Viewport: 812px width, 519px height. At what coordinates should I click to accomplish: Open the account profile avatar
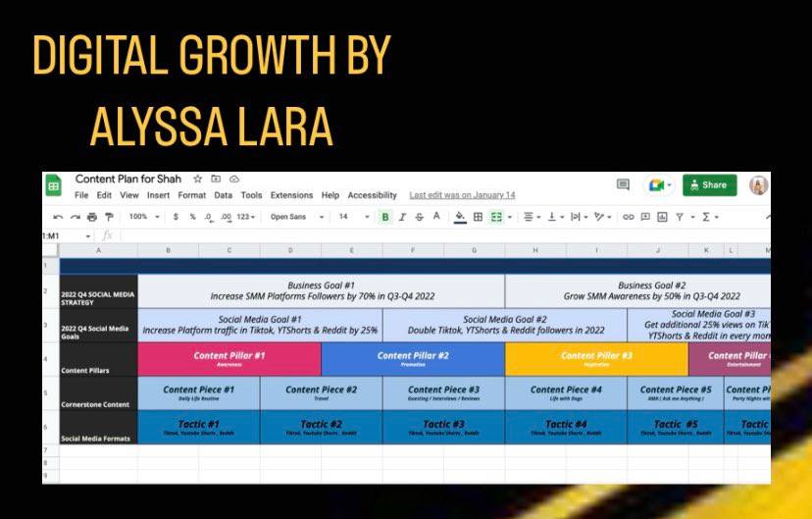(x=758, y=184)
